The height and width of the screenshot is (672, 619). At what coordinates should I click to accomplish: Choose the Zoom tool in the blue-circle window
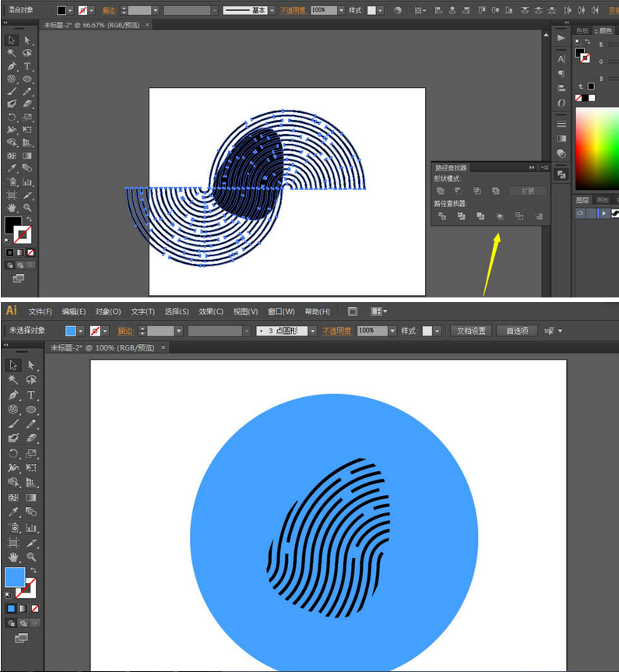tap(31, 557)
